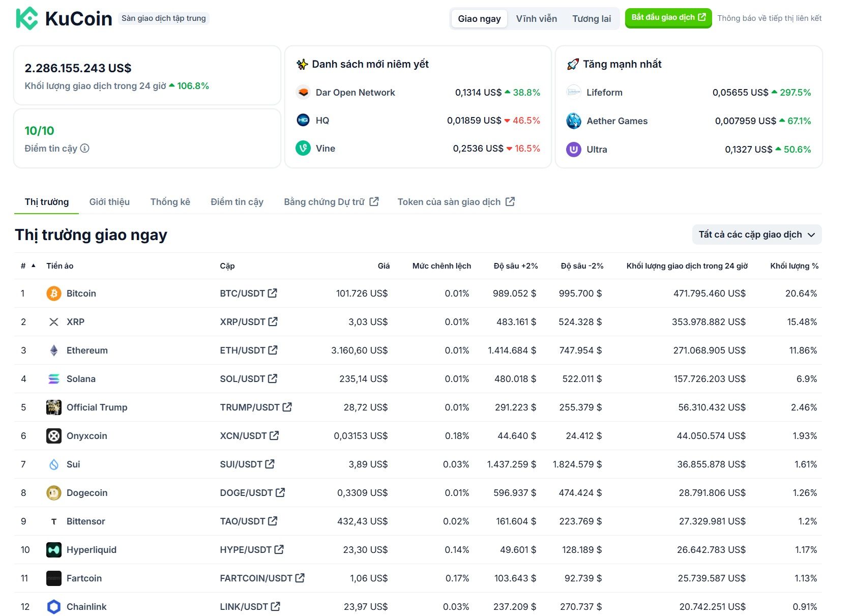
Task: Open external link icon next to BTC/USDT
Action: coord(273,293)
